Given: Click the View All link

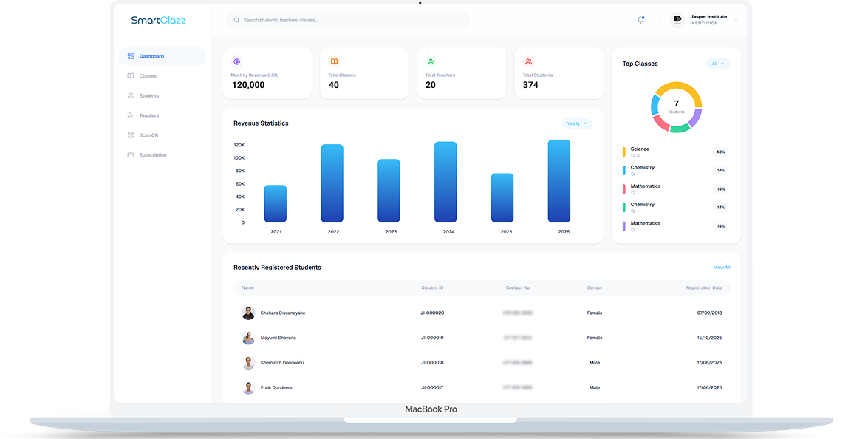Looking at the screenshot, I should (722, 268).
